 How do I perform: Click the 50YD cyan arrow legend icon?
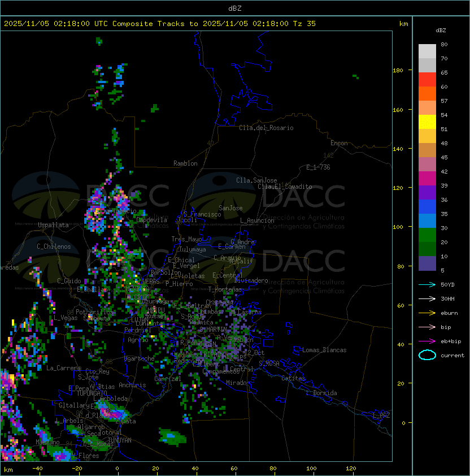point(427,284)
